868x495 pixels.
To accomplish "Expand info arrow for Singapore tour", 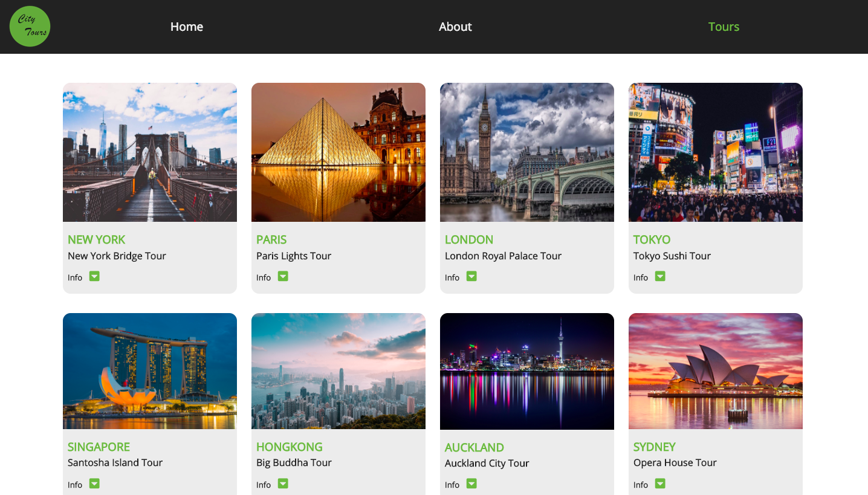I will pos(94,484).
